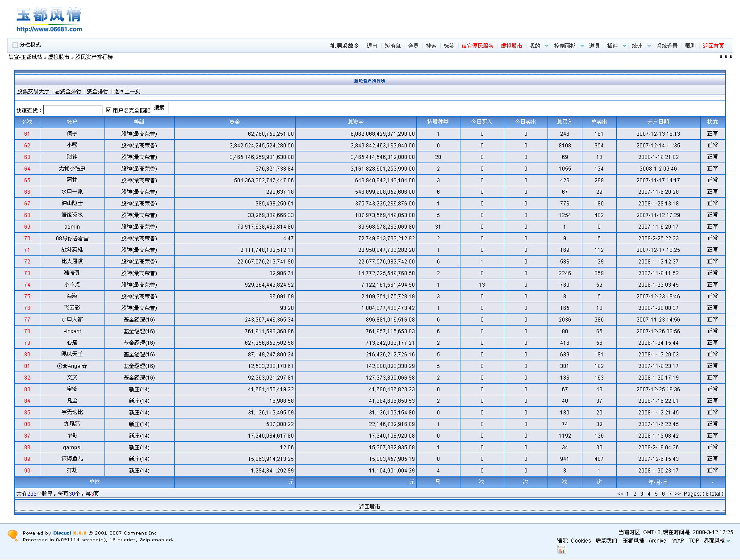The height and width of the screenshot is (560, 740).
Task: Expand the 统计 dropdown arrow
Action: 649,46
